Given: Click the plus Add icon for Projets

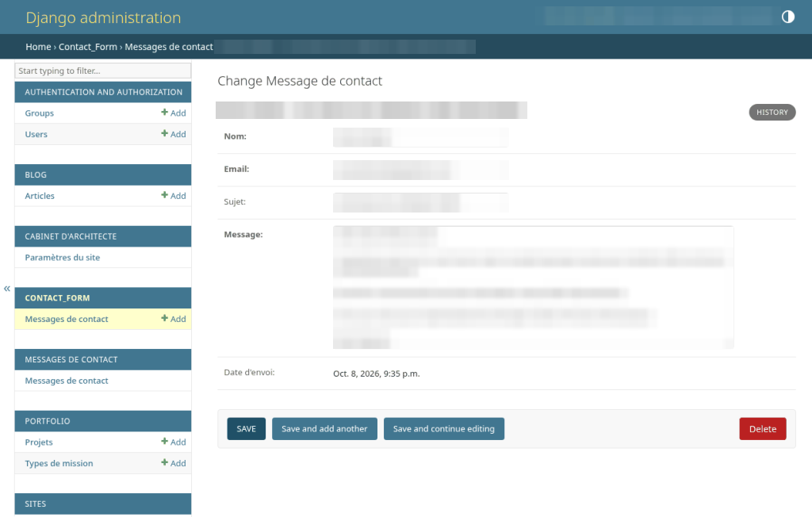Looking at the screenshot, I should click(174, 442).
